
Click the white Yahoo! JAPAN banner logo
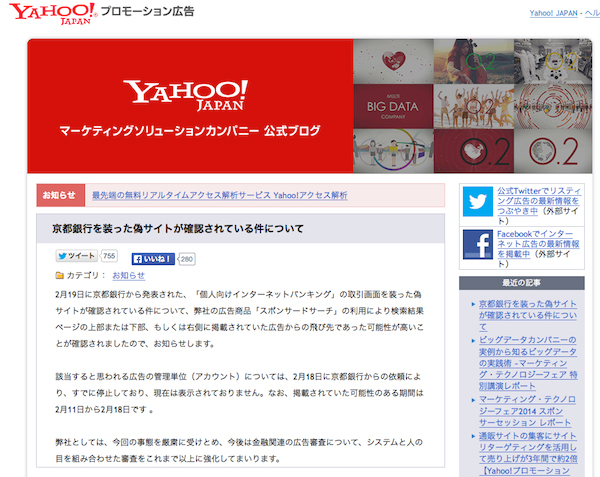(x=188, y=96)
